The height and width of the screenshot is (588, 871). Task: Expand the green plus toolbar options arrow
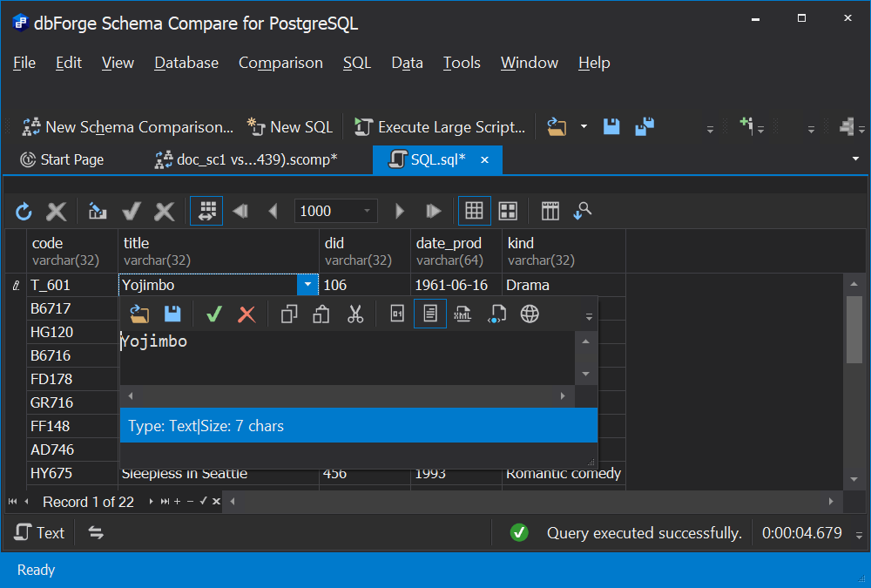click(761, 130)
